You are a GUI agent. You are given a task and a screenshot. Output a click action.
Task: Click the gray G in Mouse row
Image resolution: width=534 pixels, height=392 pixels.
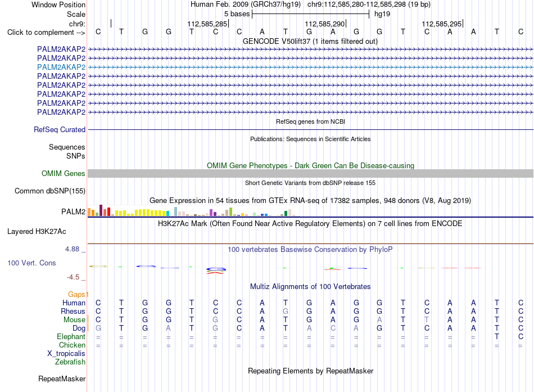[215, 320]
